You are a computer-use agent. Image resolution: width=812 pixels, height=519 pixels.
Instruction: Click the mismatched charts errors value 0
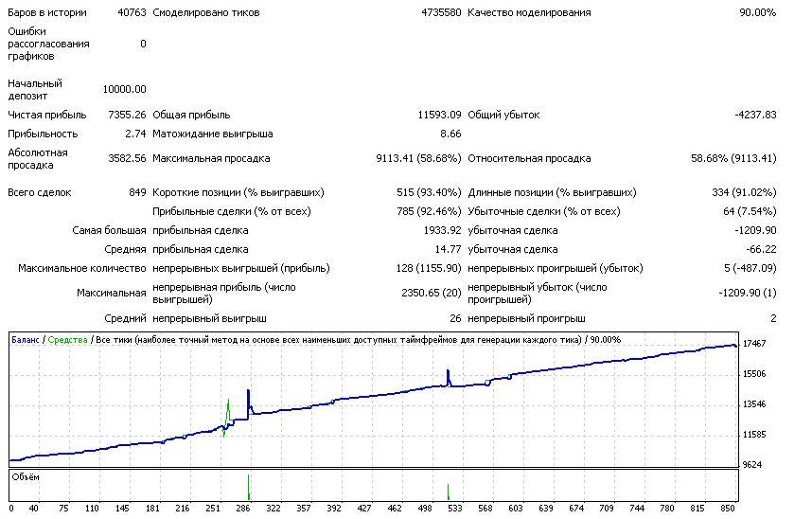tap(143, 45)
